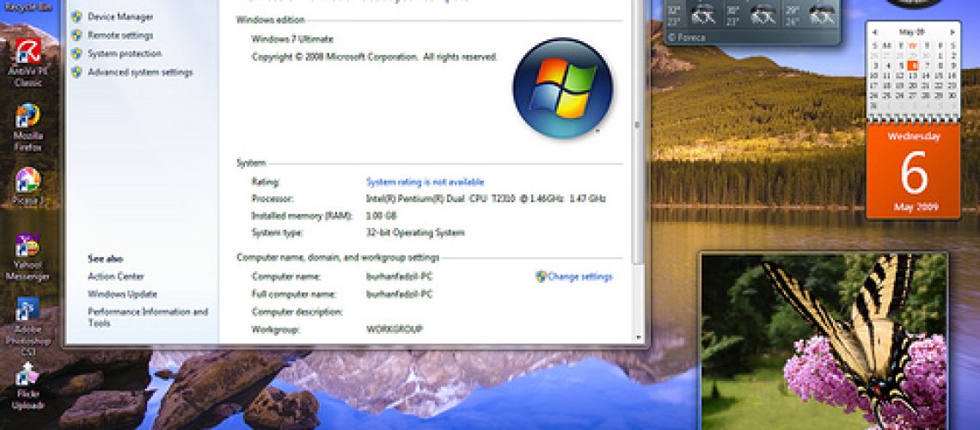Screen dimensions: 980x430
Task: Open Advanced system settings link
Action: 140,72
